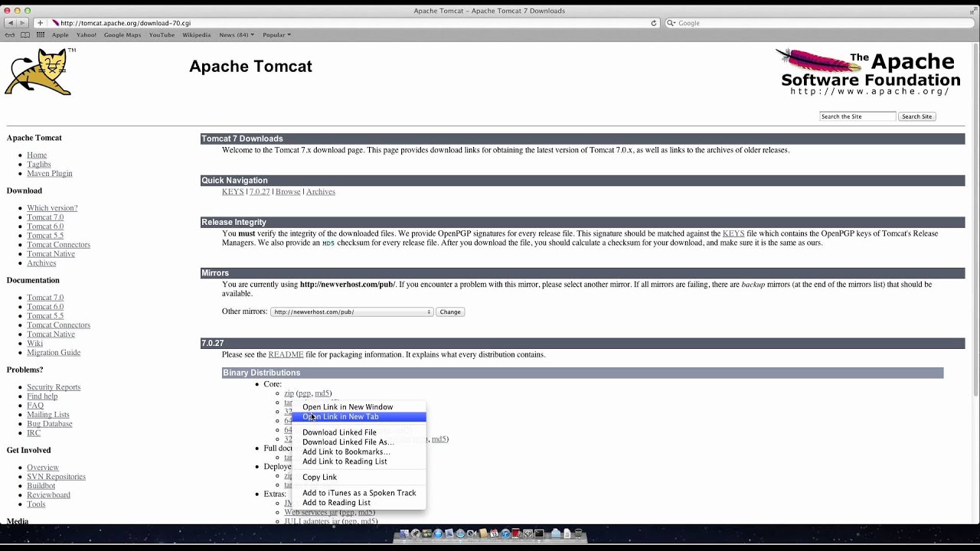Go back with Safari's back arrow
This screenshot has width=980, height=551.
(x=10, y=23)
